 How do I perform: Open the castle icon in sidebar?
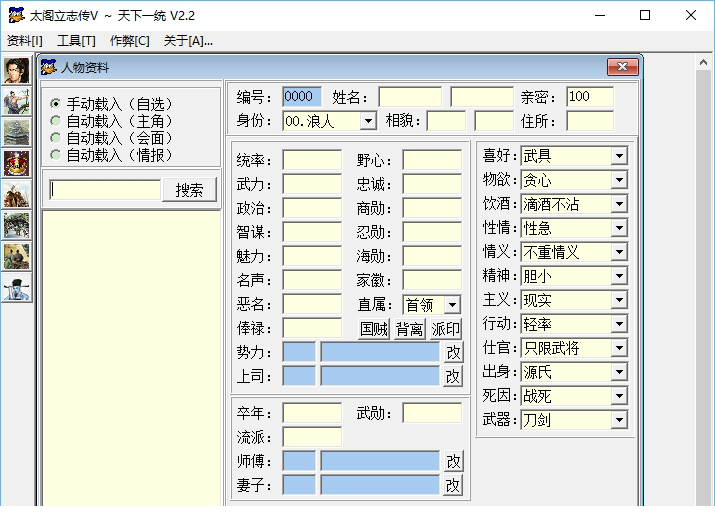[x=16, y=132]
